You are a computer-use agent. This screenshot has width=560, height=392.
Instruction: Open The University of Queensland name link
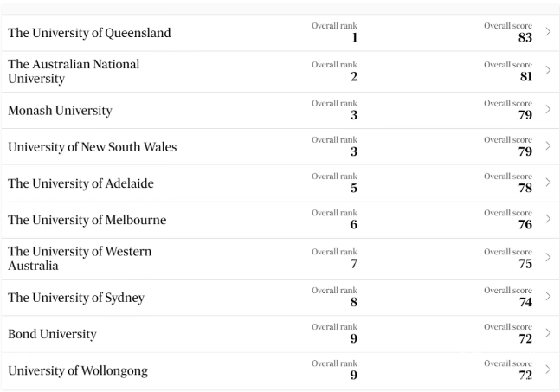89,33
